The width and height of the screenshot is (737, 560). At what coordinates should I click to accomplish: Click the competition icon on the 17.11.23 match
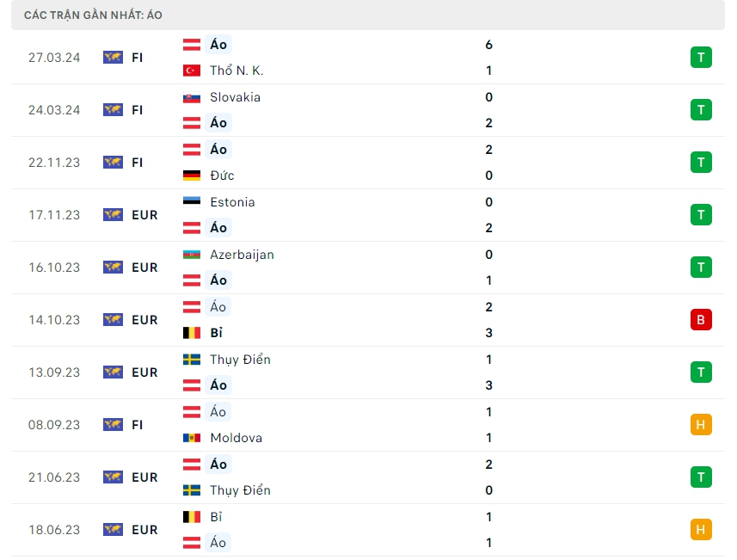113,215
